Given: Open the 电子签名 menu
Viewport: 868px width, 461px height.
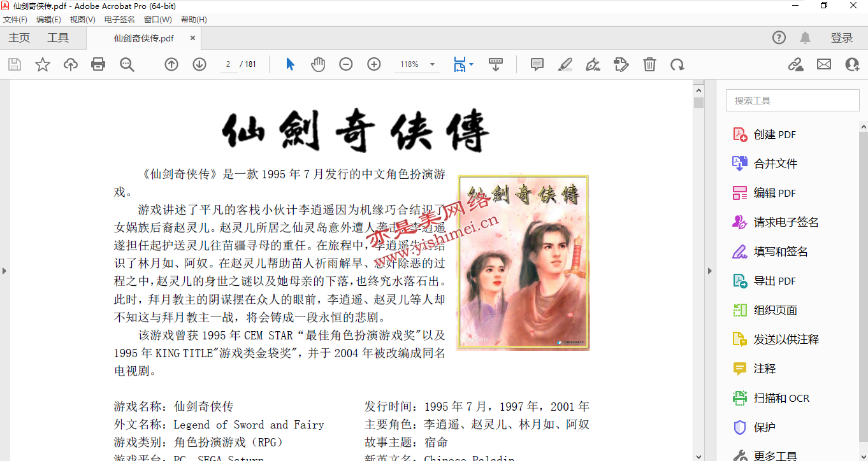Looking at the screenshot, I should point(120,20).
